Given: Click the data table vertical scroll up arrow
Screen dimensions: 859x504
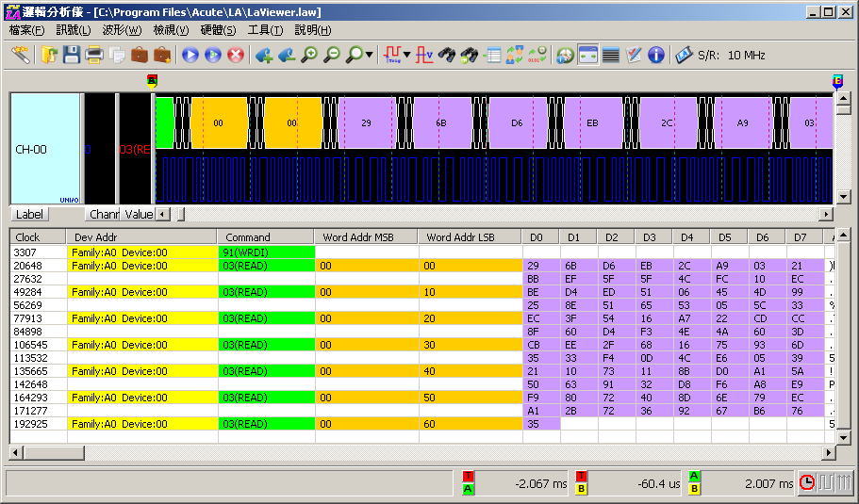Looking at the screenshot, I should point(844,235).
